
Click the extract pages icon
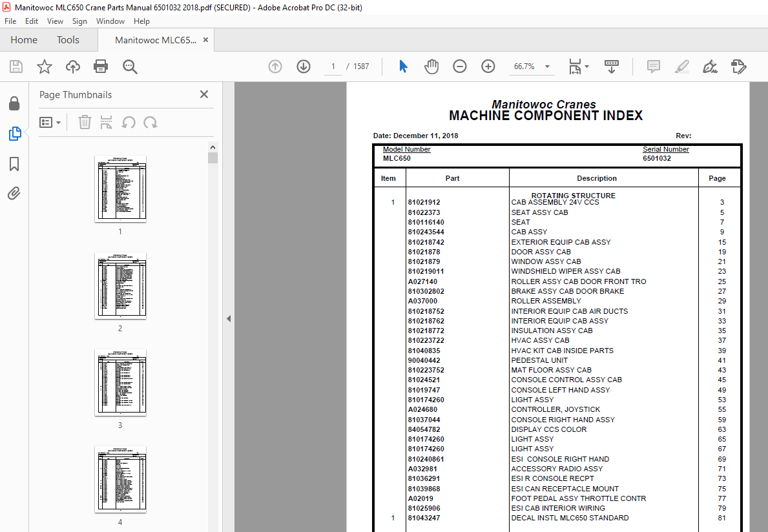click(x=107, y=123)
